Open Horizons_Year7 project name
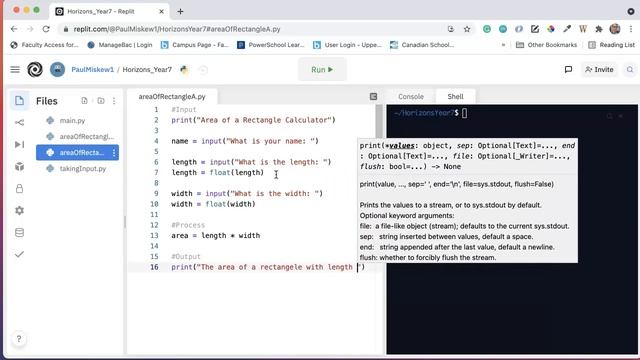640x360 pixels. click(x=147, y=69)
